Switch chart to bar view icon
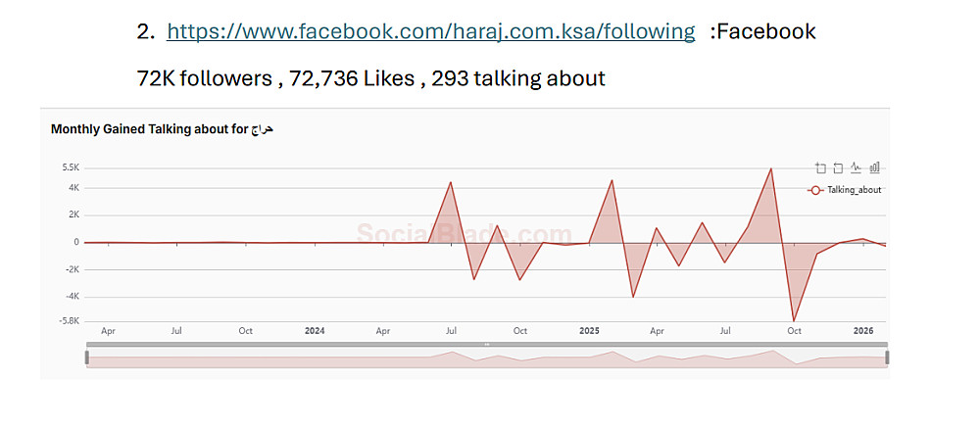Image resolution: width=980 pixels, height=429 pixels. (x=874, y=167)
